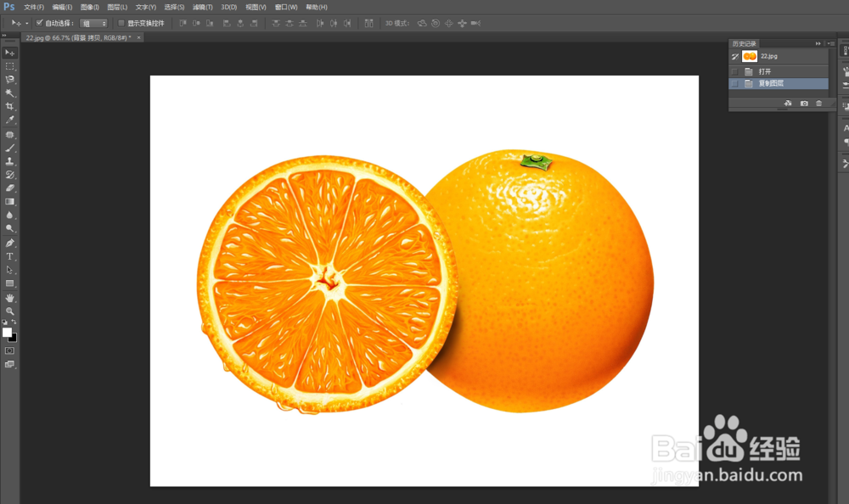The width and height of the screenshot is (849, 504).
Task: Toggle the 自动选择 checkbox in options bar
Action: click(x=39, y=23)
